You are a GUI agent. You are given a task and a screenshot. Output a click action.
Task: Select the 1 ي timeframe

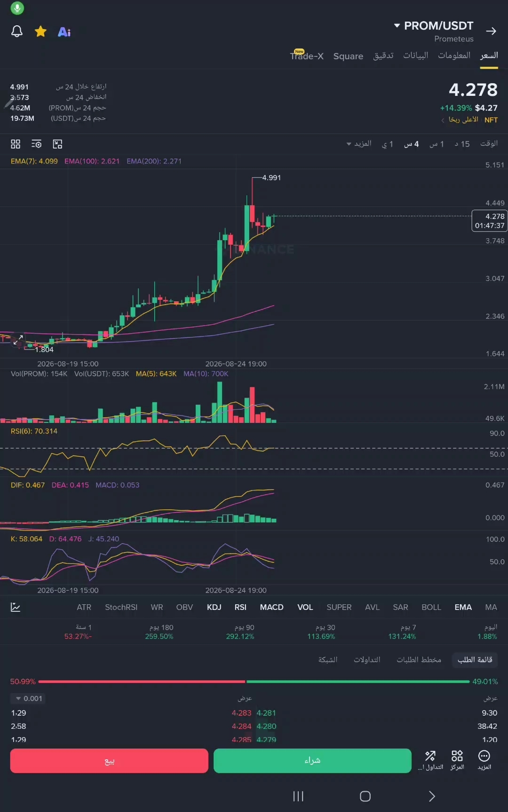387,144
